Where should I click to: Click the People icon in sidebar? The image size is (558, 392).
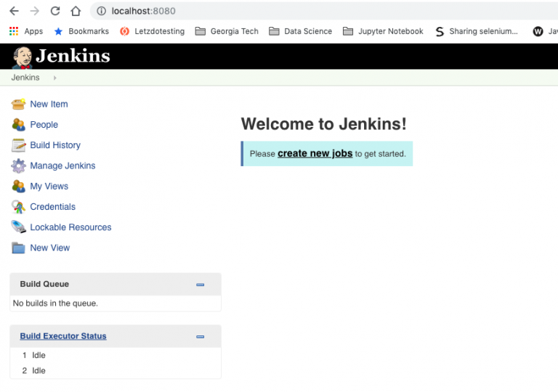pyautogui.click(x=18, y=125)
